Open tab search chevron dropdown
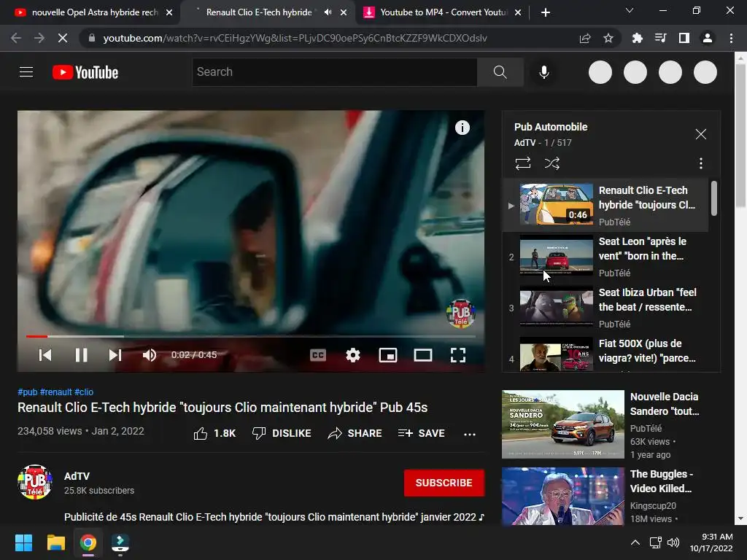Viewport: 747px width, 560px height. pos(630,10)
